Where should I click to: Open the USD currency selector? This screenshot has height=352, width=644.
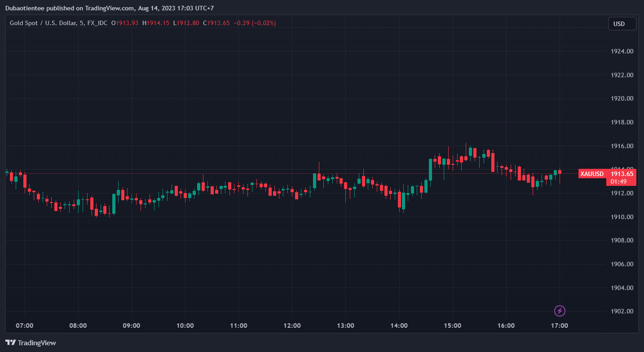(622, 24)
